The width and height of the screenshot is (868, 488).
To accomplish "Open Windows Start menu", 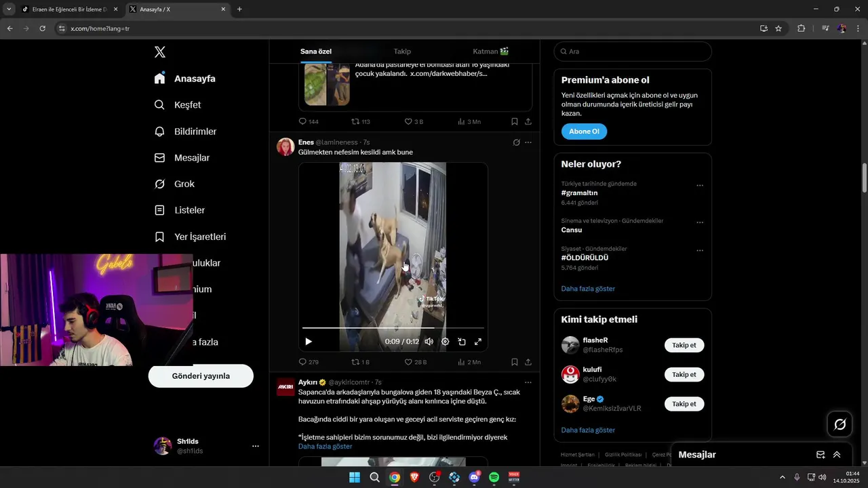I will [355, 477].
